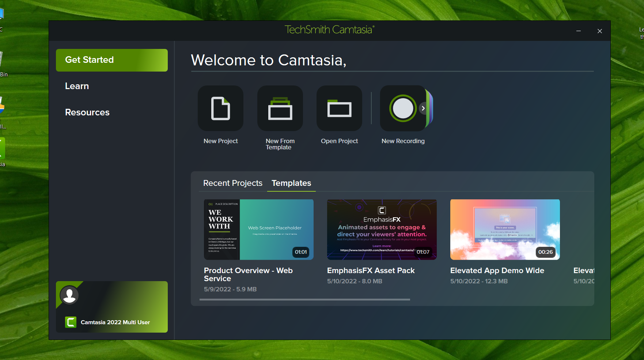This screenshot has height=360, width=644.
Task: Open the Resources section in the sidebar
Action: pos(87,112)
